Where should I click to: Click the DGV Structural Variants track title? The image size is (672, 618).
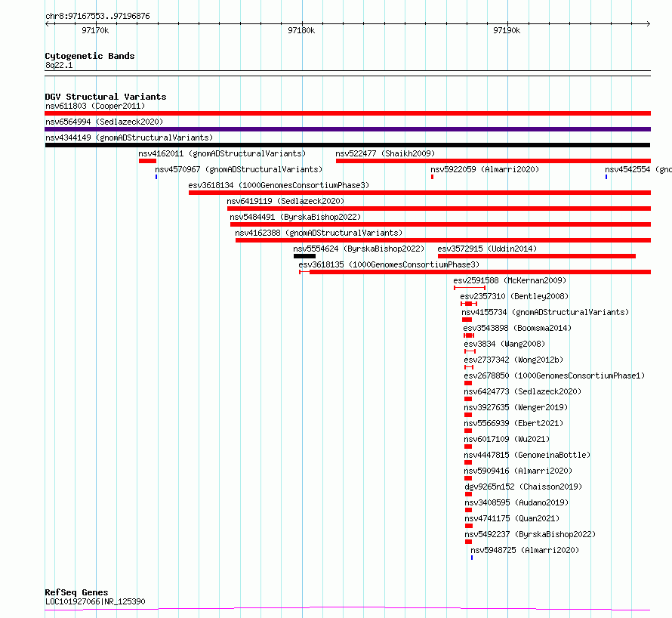tap(106, 97)
